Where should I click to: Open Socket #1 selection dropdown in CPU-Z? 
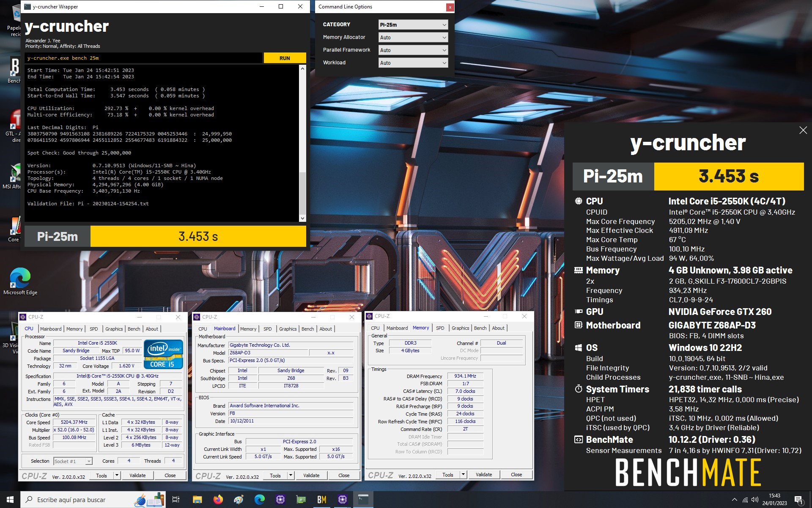[73, 461]
